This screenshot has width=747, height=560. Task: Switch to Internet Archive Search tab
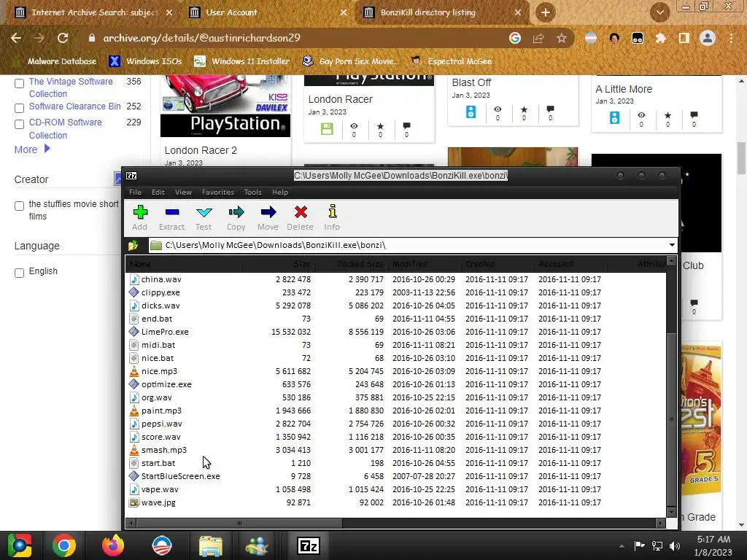click(x=93, y=12)
